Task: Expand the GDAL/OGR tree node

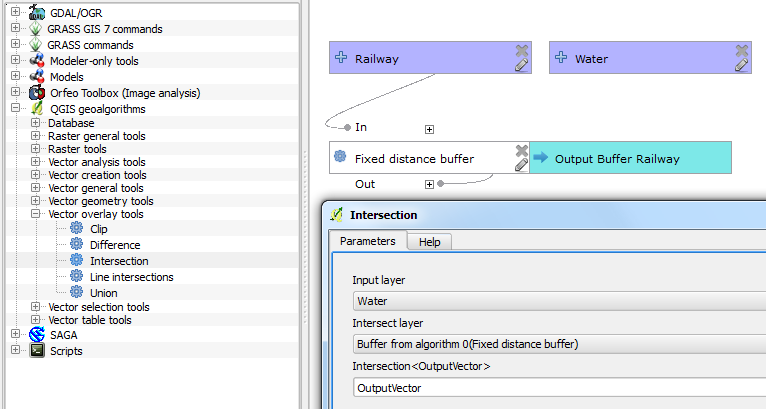Action: pyautogui.click(x=16, y=11)
